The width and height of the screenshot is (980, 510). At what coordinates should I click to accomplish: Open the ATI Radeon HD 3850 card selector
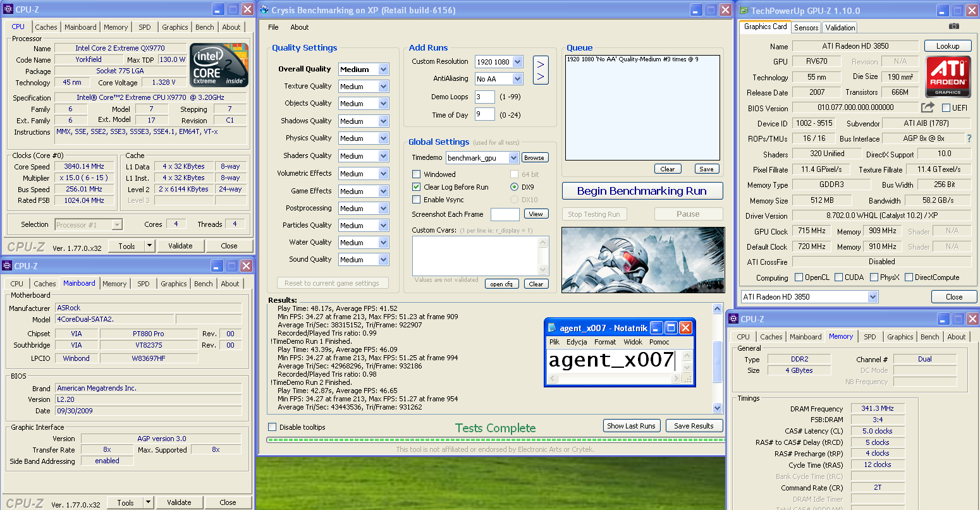pos(810,297)
